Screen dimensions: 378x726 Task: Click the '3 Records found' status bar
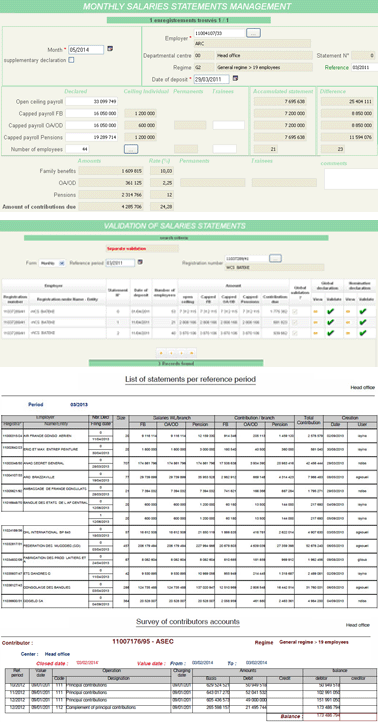(176, 363)
